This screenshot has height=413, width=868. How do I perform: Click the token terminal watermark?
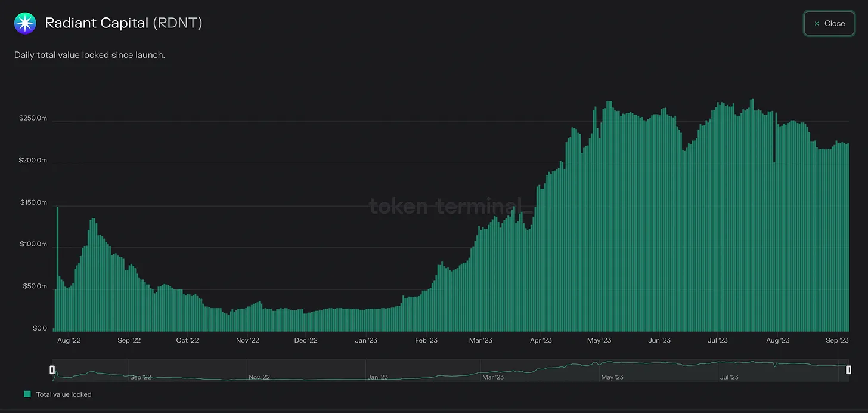[450, 207]
